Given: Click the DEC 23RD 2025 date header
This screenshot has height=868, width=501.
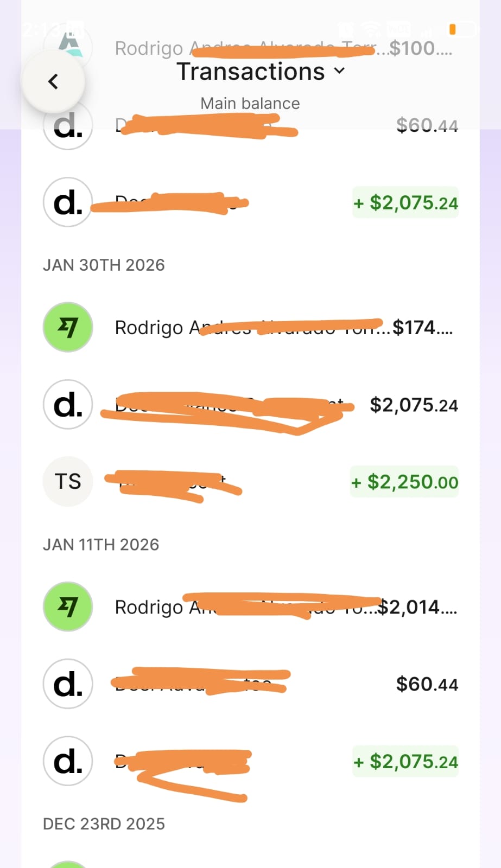Looking at the screenshot, I should (x=104, y=824).
